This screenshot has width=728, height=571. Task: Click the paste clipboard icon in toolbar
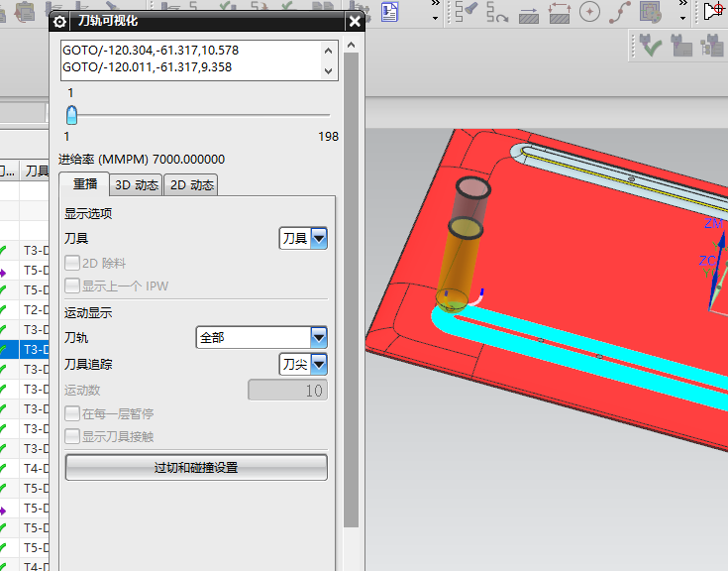(x=26, y=12)
